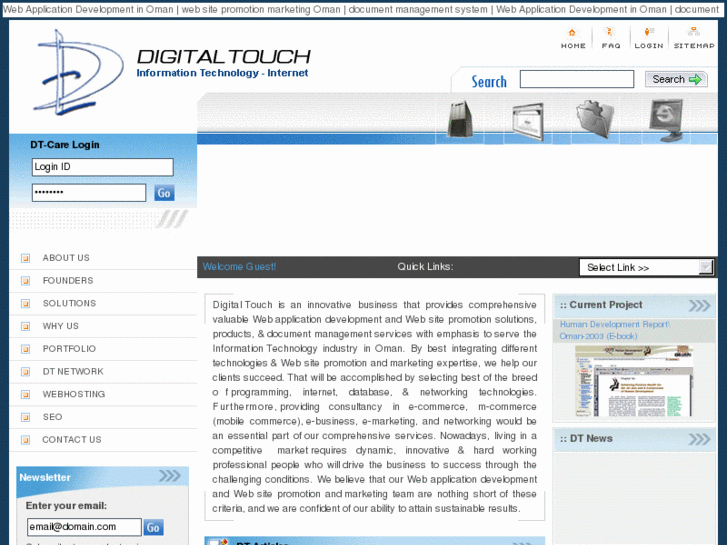Click the DT-Care Login heading

[65, 145]
